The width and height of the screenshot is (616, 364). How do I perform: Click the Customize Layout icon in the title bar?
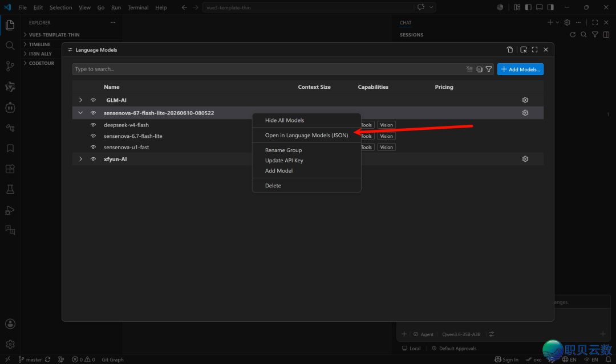click(517, 7)
